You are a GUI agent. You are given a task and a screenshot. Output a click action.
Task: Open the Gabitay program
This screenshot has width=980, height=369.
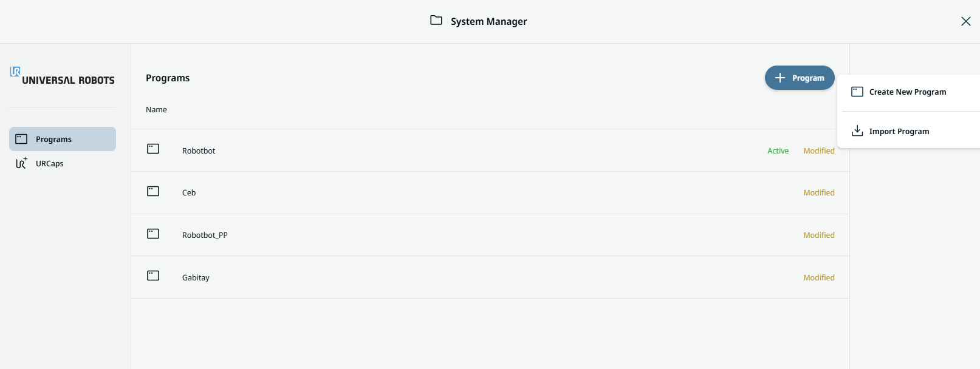point(196,278)
